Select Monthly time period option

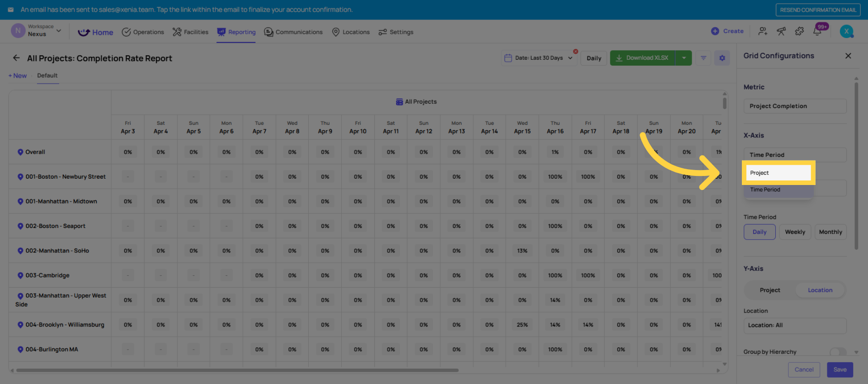[x=830, y=232]
